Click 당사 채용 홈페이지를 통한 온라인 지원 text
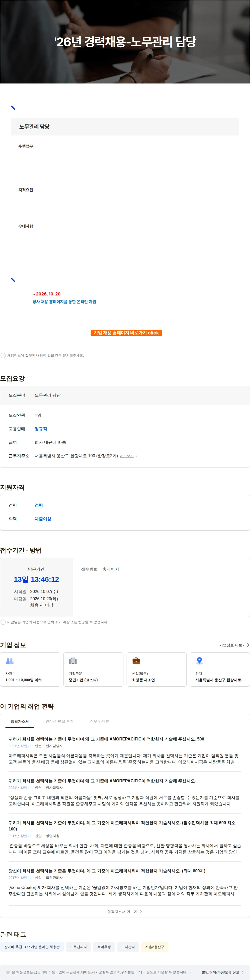The width and height of the screenshot is (250, 980). (x=64, y=302)
